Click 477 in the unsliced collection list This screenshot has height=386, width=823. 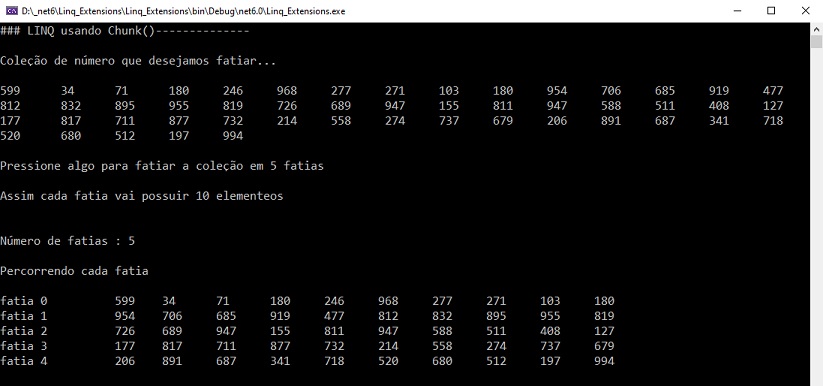[773, 91]
